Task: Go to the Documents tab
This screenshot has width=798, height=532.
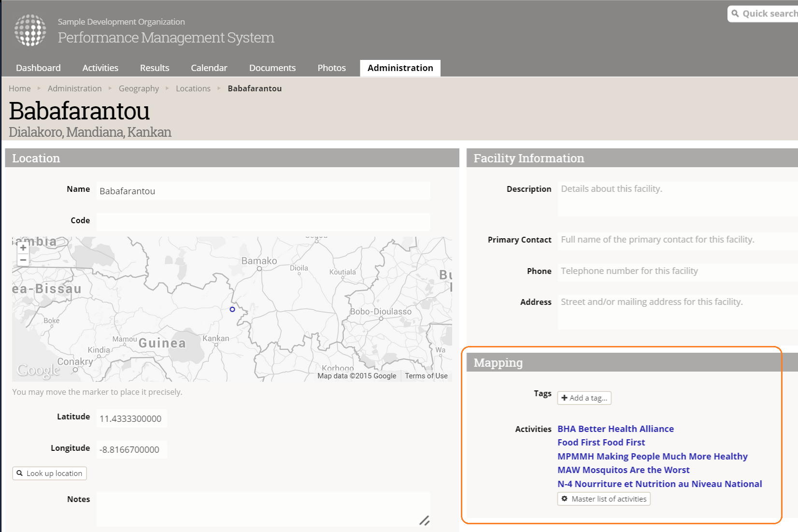Action: pos(272,68)
